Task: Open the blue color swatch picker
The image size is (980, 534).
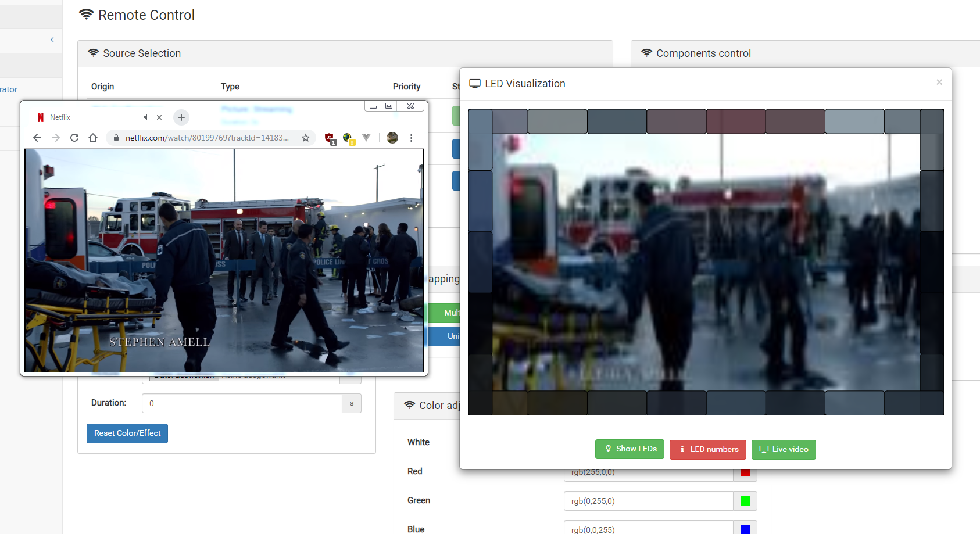Action: (x=745, y=528)
